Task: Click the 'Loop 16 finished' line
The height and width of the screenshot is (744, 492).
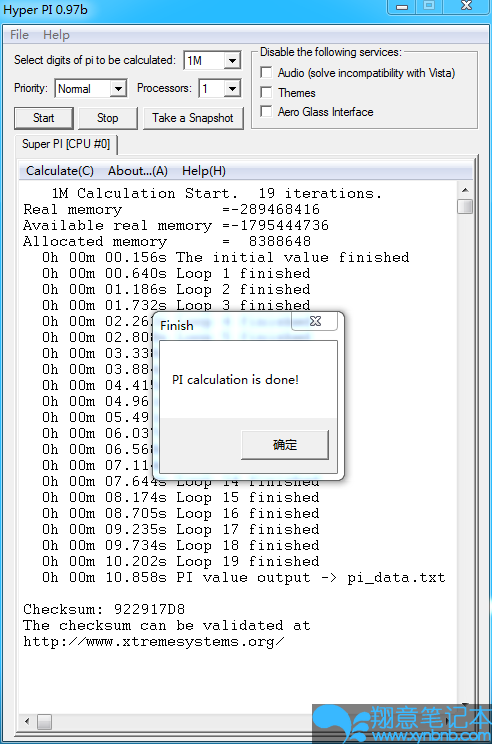Action: [x=180, y=513]
